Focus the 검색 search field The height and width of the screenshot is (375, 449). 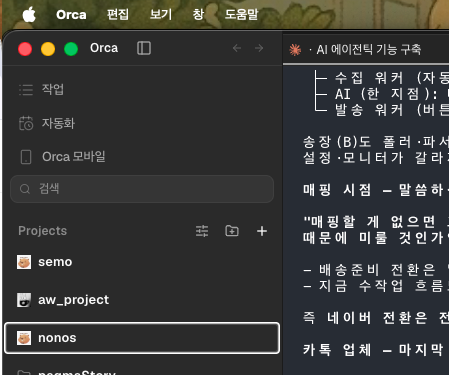pyautogui.click(x=142, y=189)
